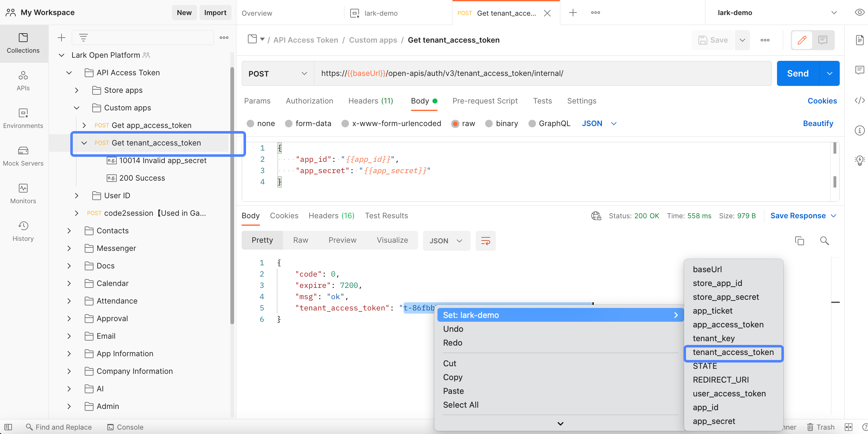The image size is (868, 434).
Task: Select Copy from the context menu
Action: tap(453, 377)
